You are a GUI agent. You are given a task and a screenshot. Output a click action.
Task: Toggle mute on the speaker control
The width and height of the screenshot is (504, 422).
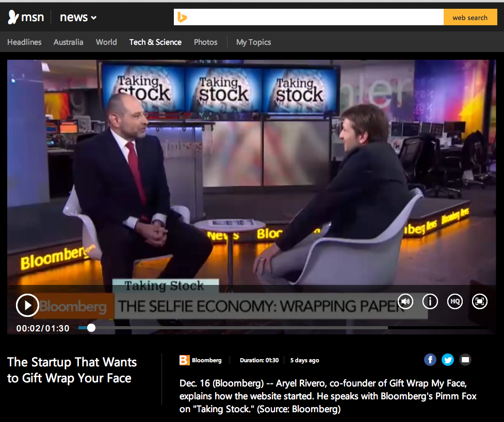405,301
